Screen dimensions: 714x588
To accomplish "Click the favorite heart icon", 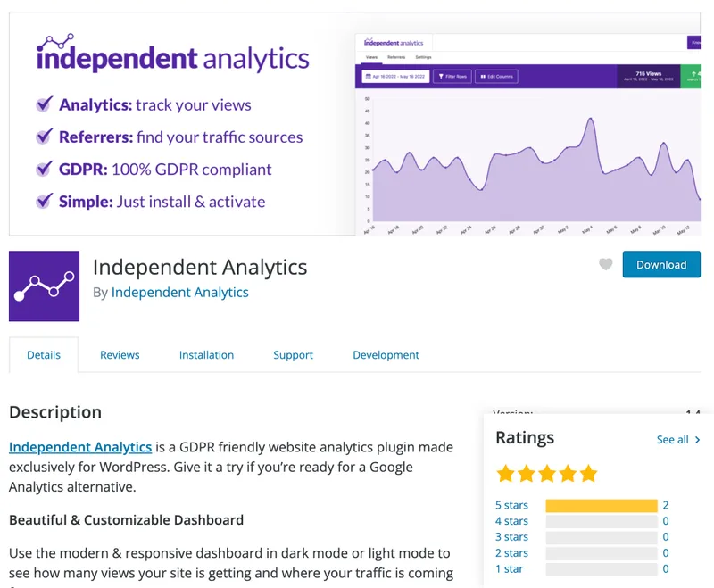I will tap(606, 264).
